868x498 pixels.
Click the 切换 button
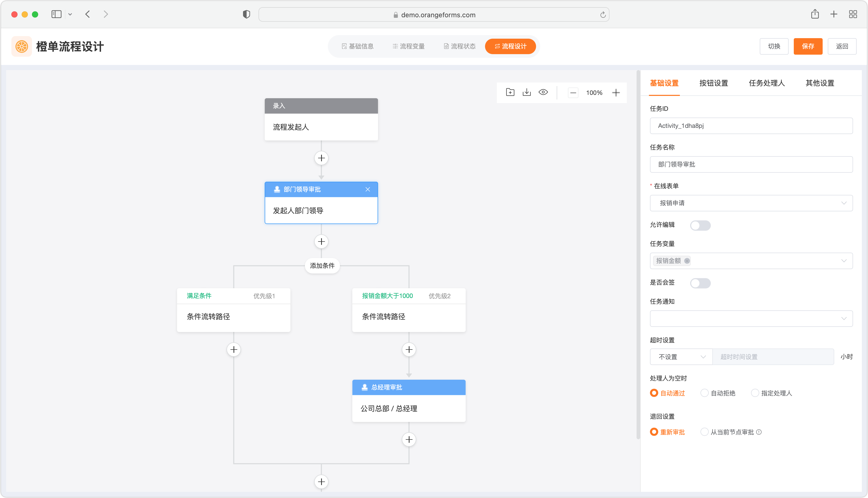tap(774, 46)
